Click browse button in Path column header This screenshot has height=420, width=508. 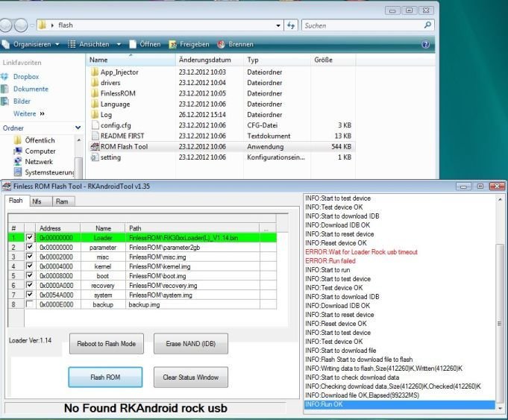coord(266,228)
